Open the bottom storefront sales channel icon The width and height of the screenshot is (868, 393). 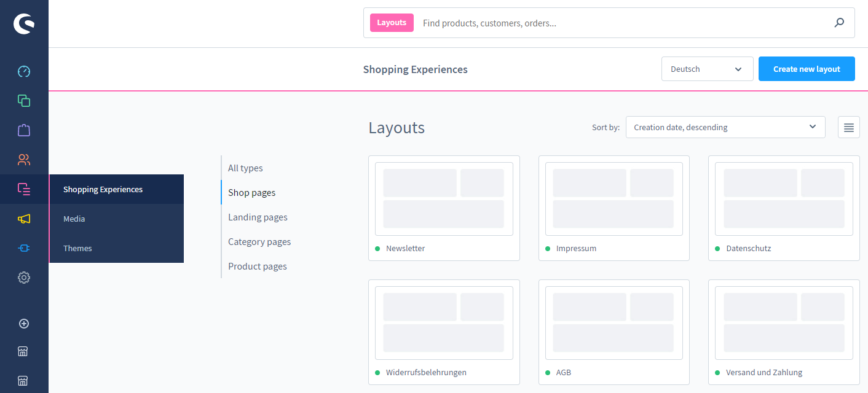point(23,380)
